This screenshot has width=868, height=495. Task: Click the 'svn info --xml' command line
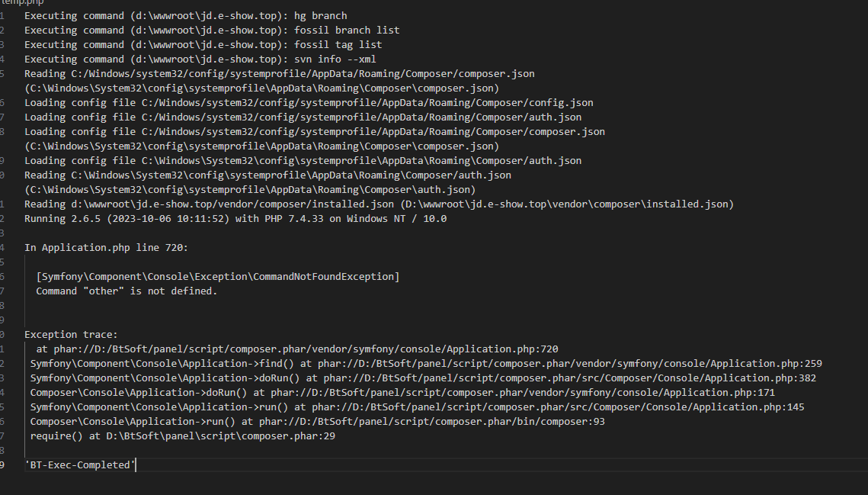point(200,59)
